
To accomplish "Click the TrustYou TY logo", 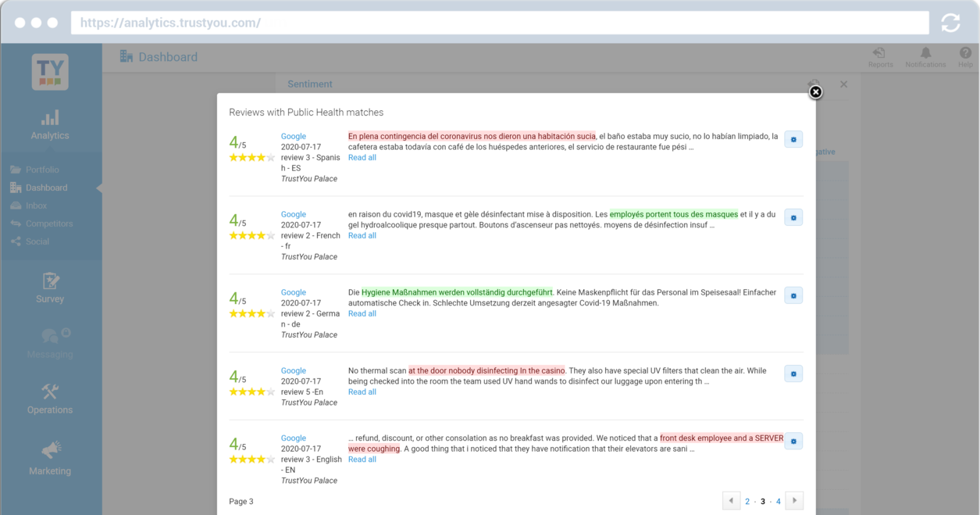I will pyautogui.click(x=50, y=72).
